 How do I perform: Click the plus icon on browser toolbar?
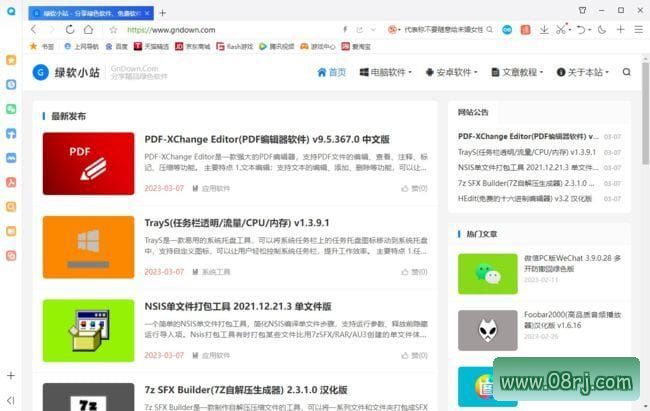[x=621, y=29]
